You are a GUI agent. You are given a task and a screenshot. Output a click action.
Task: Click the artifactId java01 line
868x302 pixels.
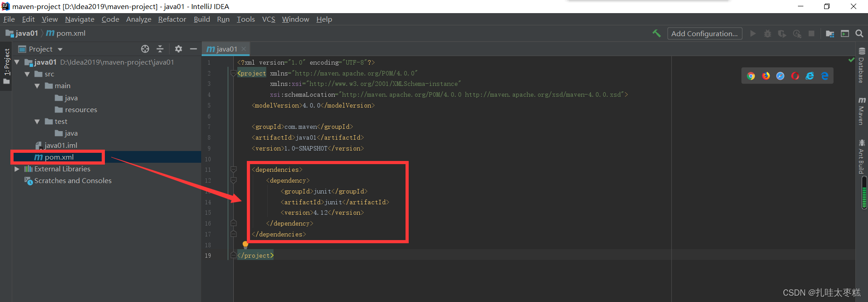[x=308, y=137]
